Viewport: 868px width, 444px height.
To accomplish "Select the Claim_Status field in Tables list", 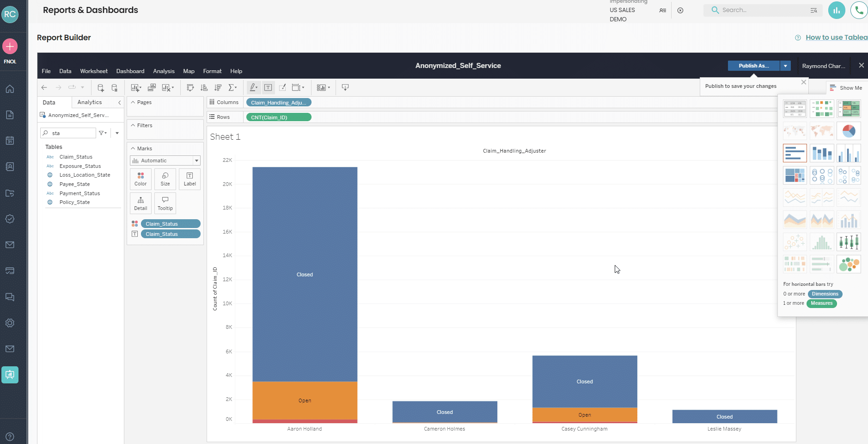I will [x=76, y=157].
